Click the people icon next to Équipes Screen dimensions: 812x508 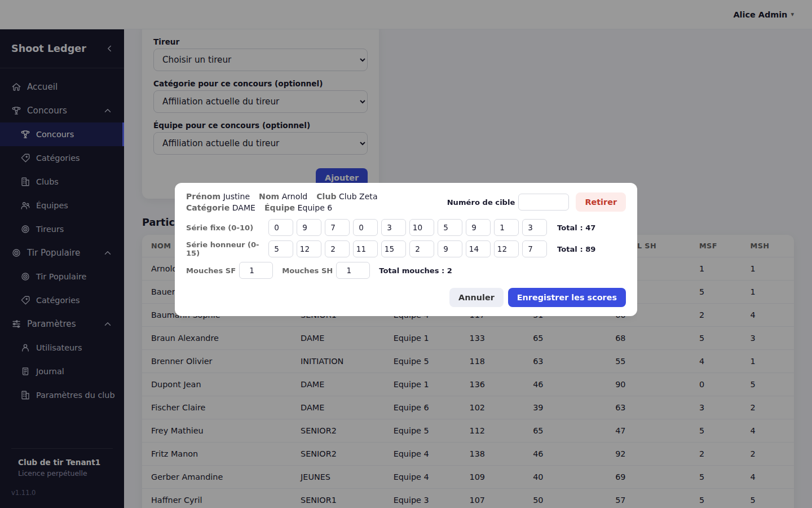pos(25,205)
